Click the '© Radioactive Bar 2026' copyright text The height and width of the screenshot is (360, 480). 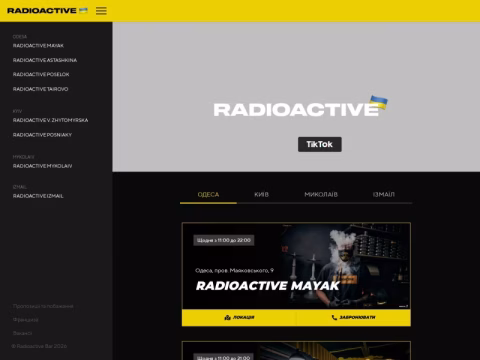pyautogui.click(x=39, y=346)
